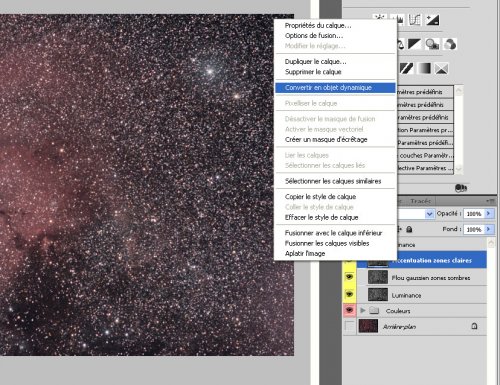Click the lock-position icon beside the padlock
Screen dimensions: 500x385
pyautogui.click(x=400, y=229)
